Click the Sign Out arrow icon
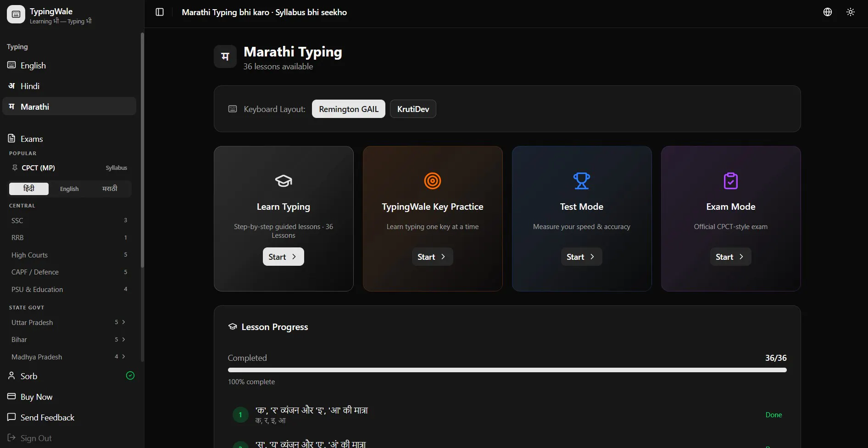868x448 pixels. pyautogui.click(x=11, y=437)
